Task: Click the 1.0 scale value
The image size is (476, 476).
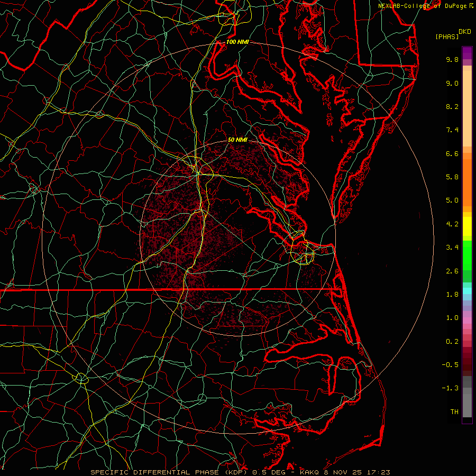Action: point(452,318)
